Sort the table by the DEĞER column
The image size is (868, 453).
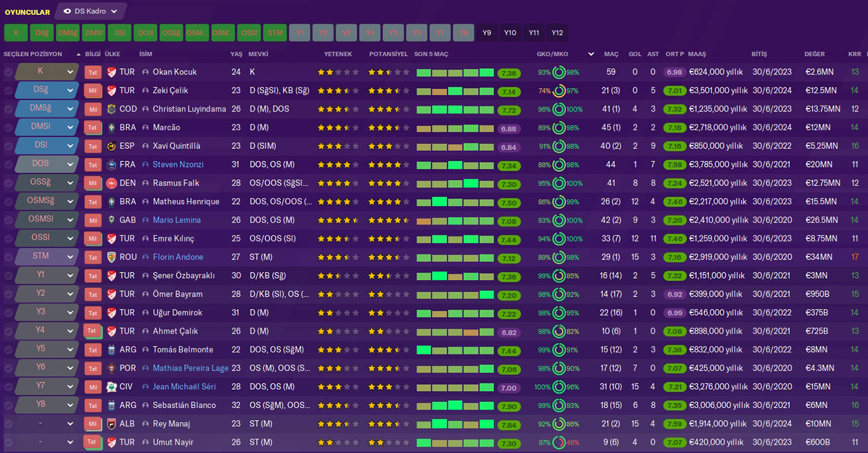pos(814,54)
